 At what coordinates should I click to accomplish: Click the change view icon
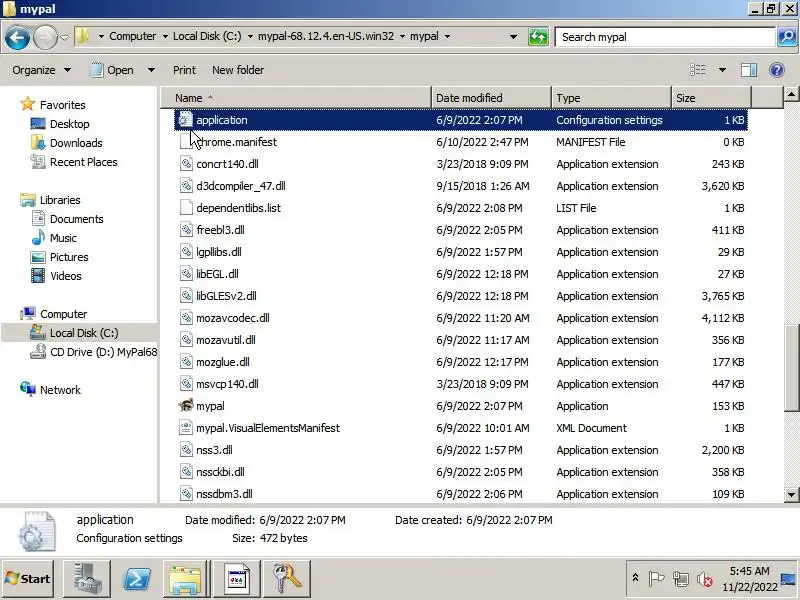(697, 70)
